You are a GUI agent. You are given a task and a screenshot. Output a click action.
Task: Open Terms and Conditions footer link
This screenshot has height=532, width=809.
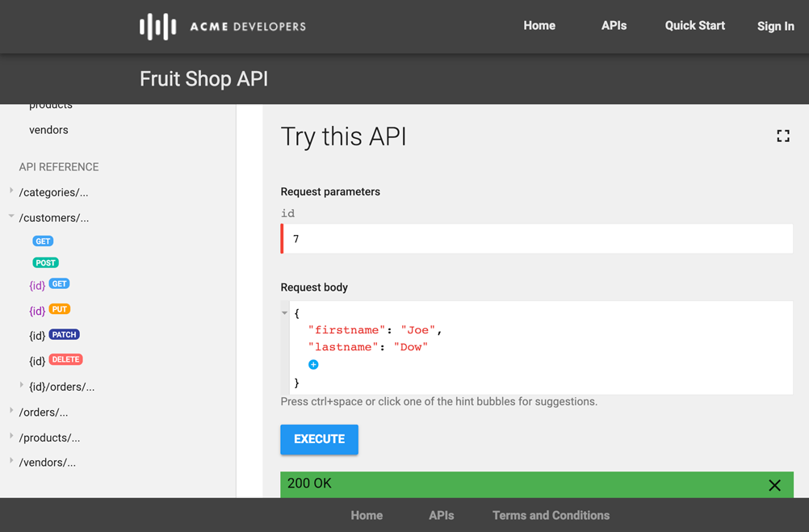point(551,516)
